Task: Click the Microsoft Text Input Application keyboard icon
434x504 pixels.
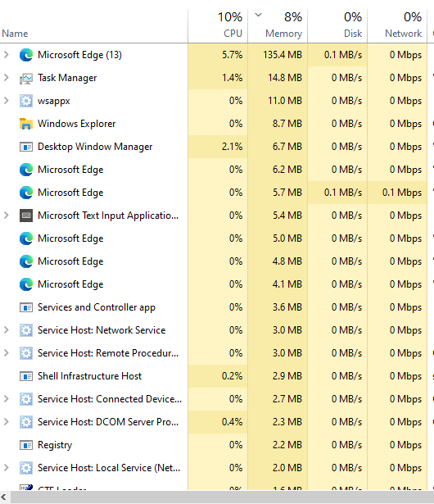Action: tap(26, 216)
